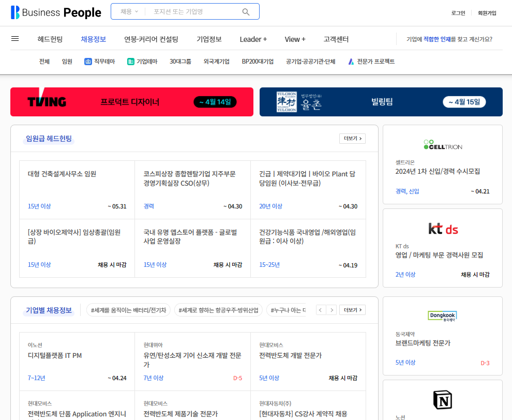Click the ~ 4월 15일 deadline badge

coord(464,102)
